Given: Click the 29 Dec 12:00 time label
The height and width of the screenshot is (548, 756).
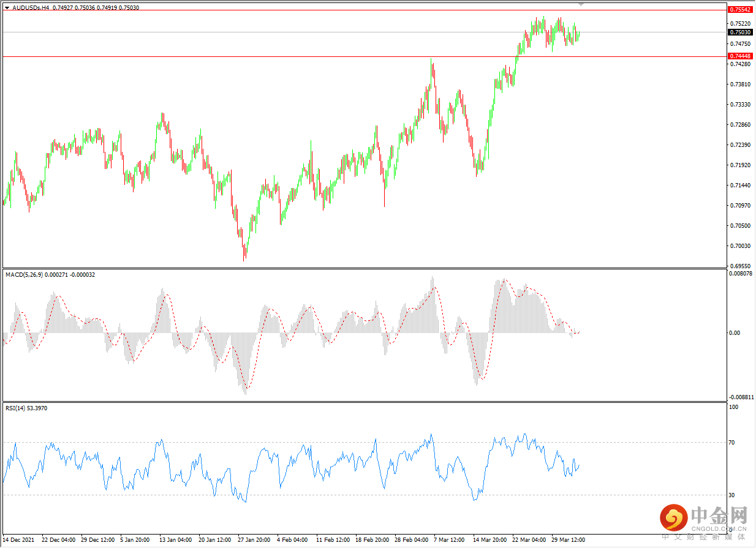Looking at the screenshot, I should [98, 541].
